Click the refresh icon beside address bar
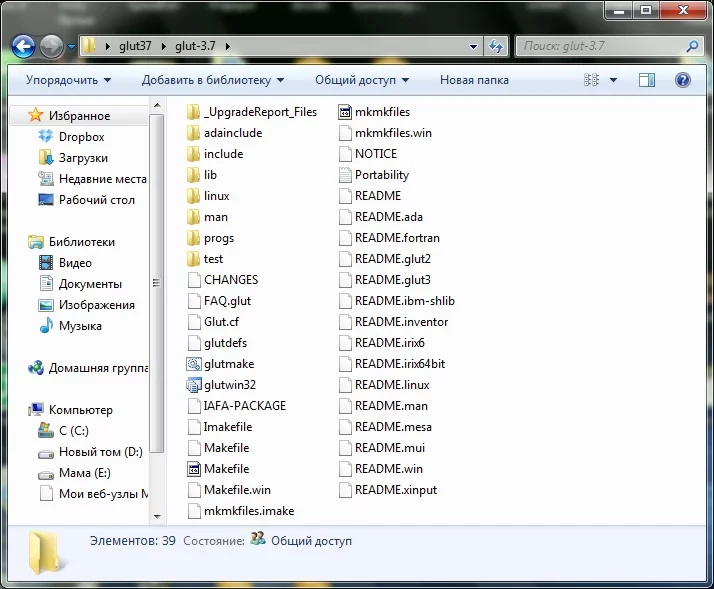714x589 pixels. point(496,46)
